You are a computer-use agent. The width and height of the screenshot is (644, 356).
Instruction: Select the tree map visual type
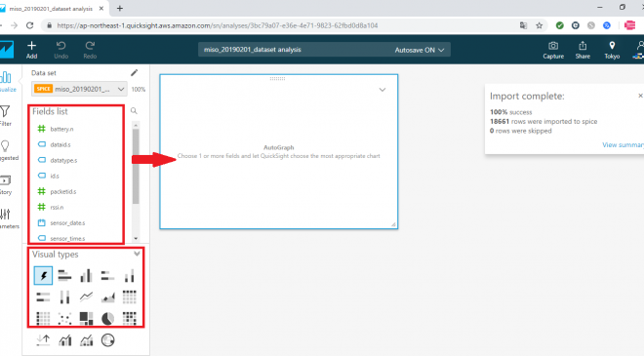[x=86, y=318]
